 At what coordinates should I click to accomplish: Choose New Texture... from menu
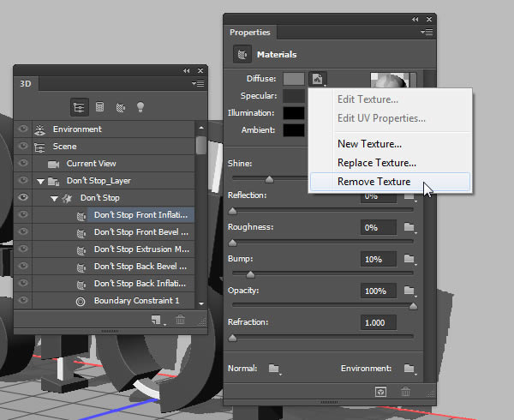click(369, 144)
